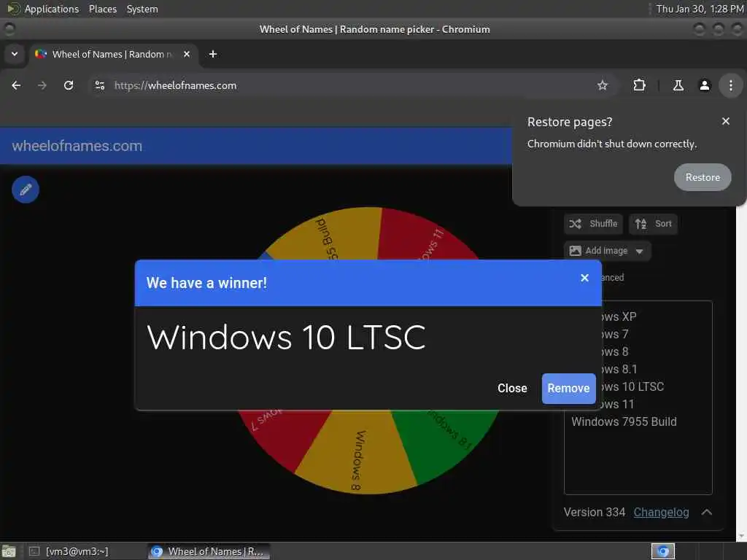Click the Shuffle crossed-arrows icon
Viewport: 747px width, 560px height.
(x=575, y=224)
